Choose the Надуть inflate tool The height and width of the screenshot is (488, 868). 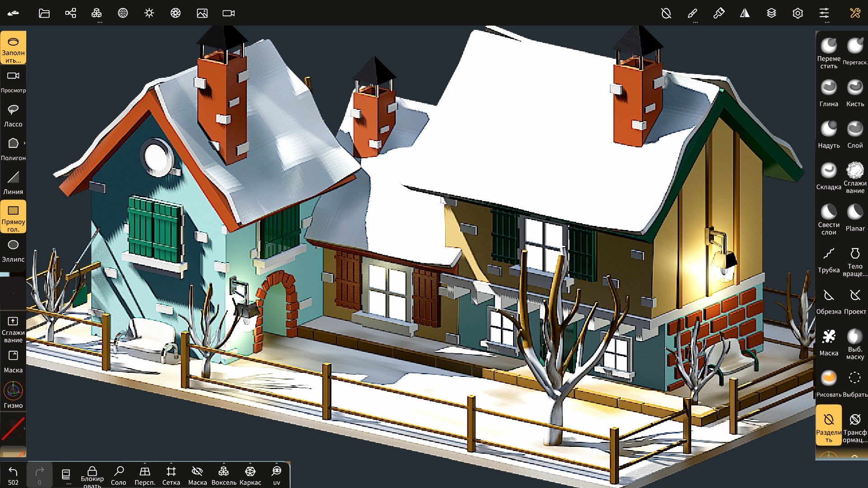click(x=829, y=134)
